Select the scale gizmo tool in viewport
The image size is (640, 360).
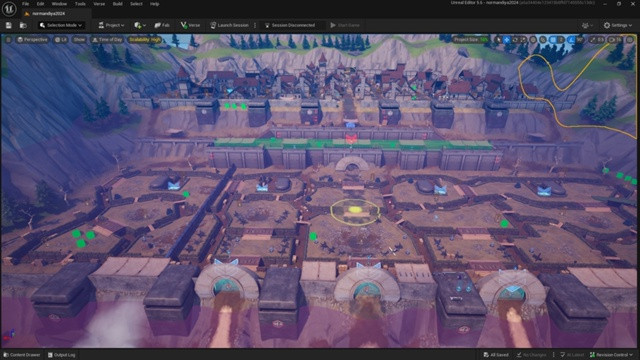coord(524,40)
